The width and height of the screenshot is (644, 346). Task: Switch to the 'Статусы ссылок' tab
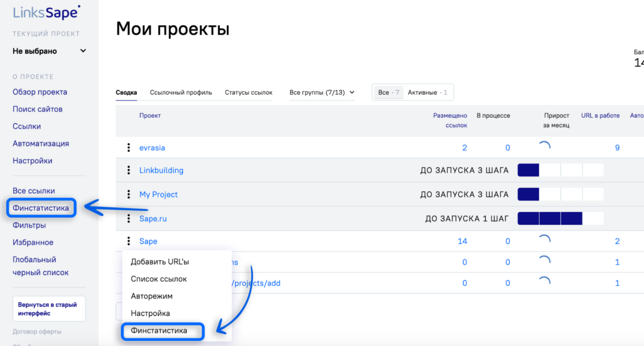tap(249, 93)
